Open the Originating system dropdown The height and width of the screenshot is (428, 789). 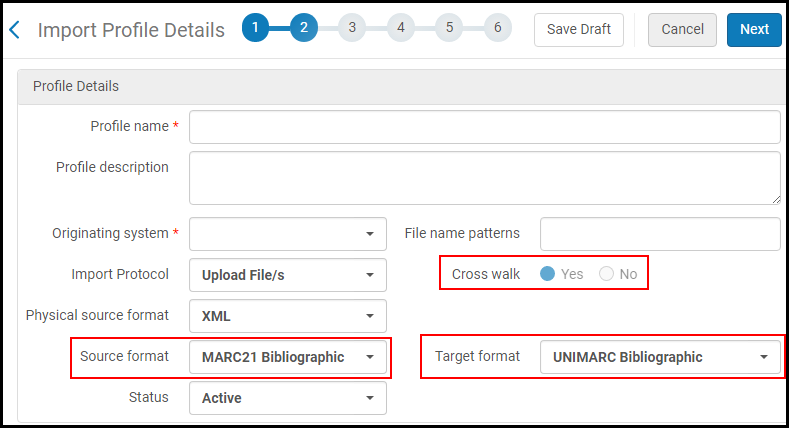pyautogui.click(x=288, y=234)
